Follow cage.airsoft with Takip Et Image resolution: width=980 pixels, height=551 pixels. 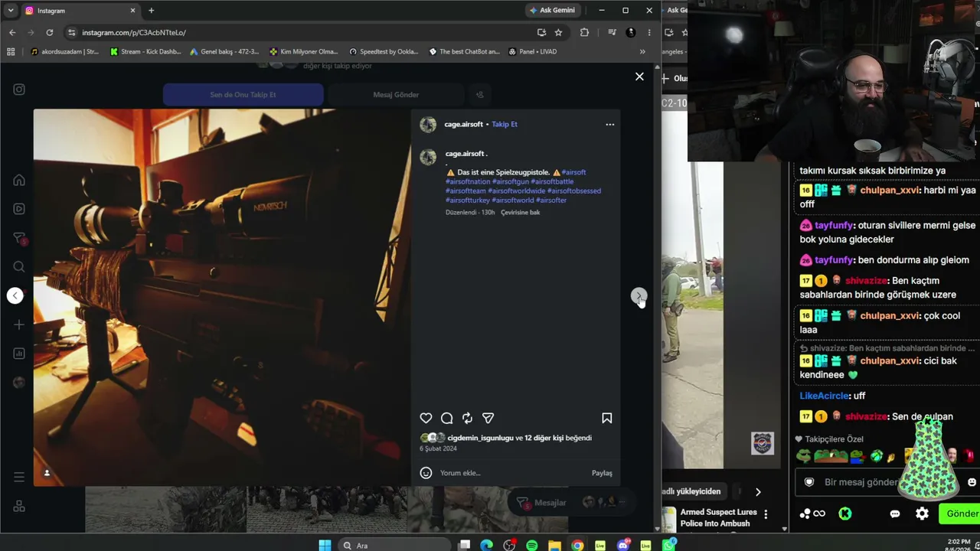(x=505, y=124)
